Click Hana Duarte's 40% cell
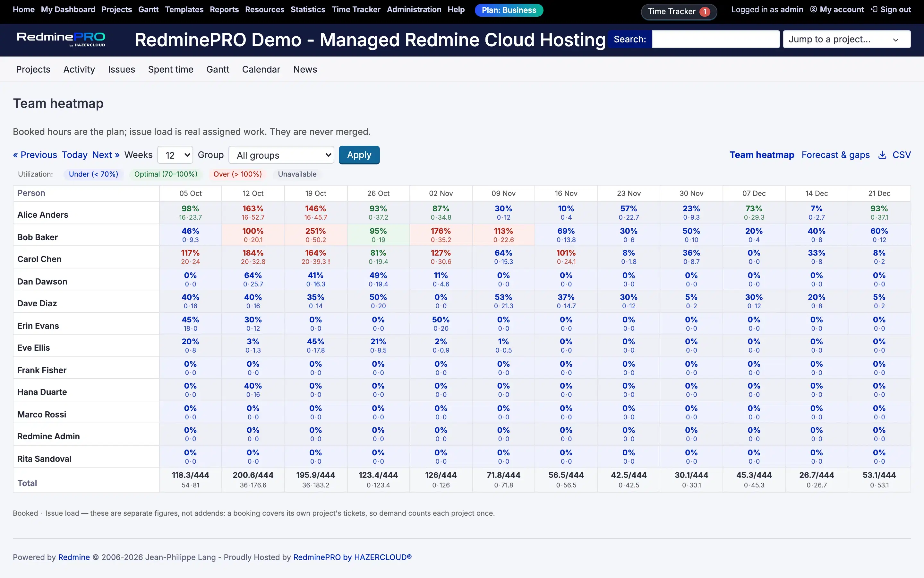This screenshot has height=578, width=924. (253, 390)
